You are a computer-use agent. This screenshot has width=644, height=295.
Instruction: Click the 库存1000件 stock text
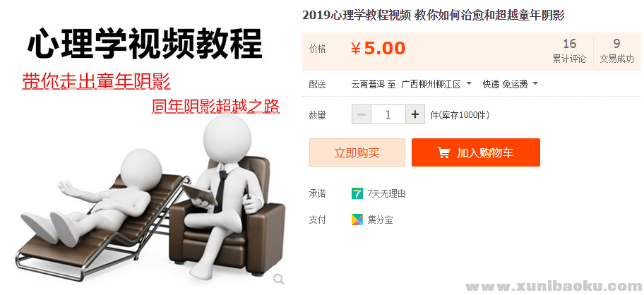464,115
